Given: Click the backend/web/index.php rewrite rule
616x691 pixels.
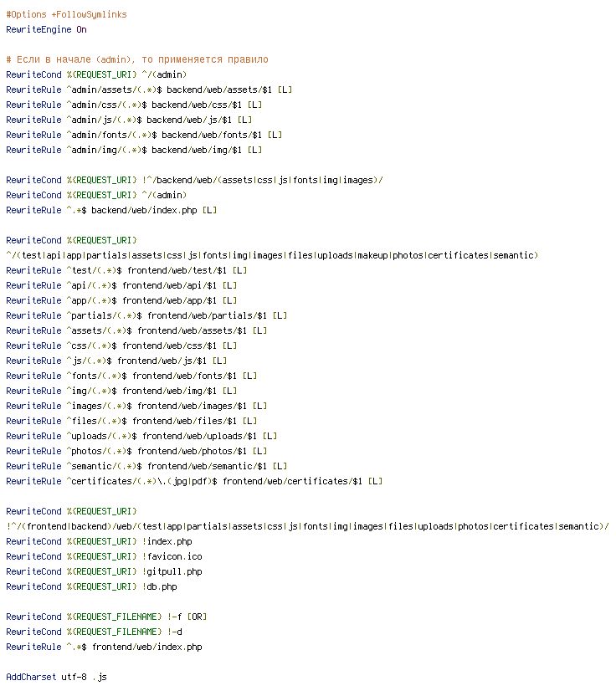Looking at the screenshot, I should (x=111, y=210).
